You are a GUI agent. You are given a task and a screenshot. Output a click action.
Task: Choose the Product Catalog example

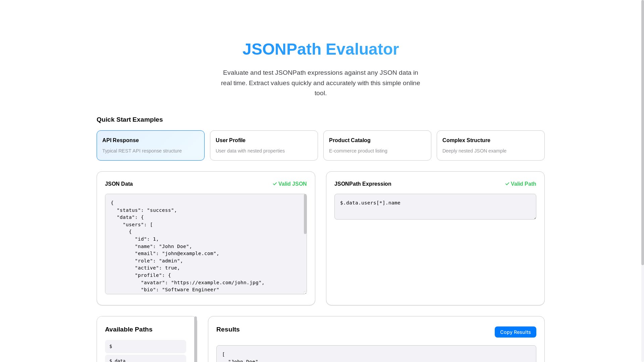(x=377, y=145)
